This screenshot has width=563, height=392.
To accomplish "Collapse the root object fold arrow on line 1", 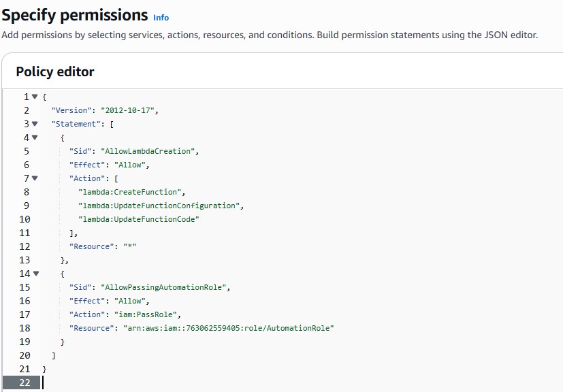I will [35, 97].
